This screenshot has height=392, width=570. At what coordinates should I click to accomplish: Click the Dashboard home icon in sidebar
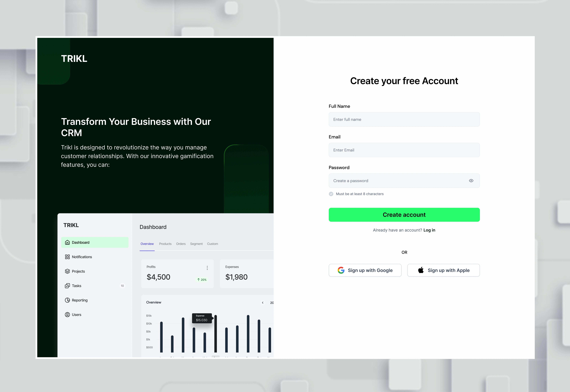pyautogui.click(x=67, y=242)
